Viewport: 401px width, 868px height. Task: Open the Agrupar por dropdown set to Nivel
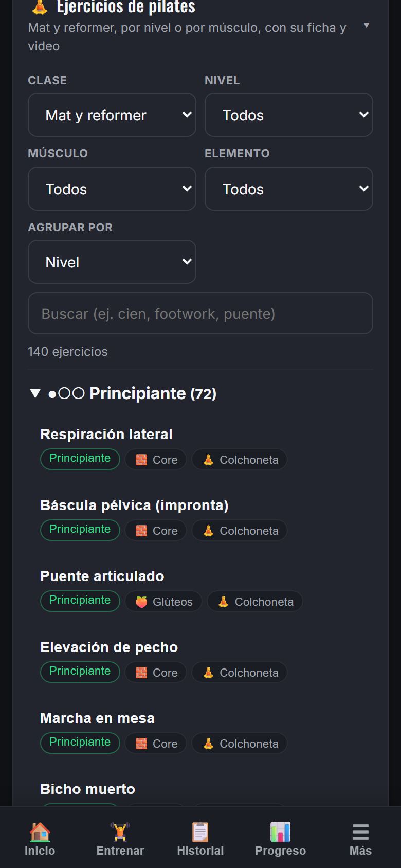point(112,262)
